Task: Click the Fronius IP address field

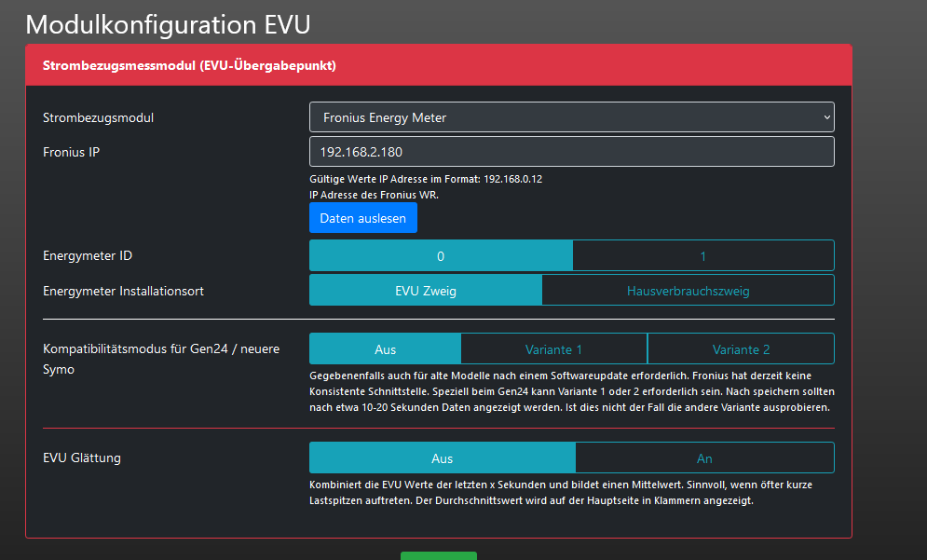Action: [x=571, y=151]
